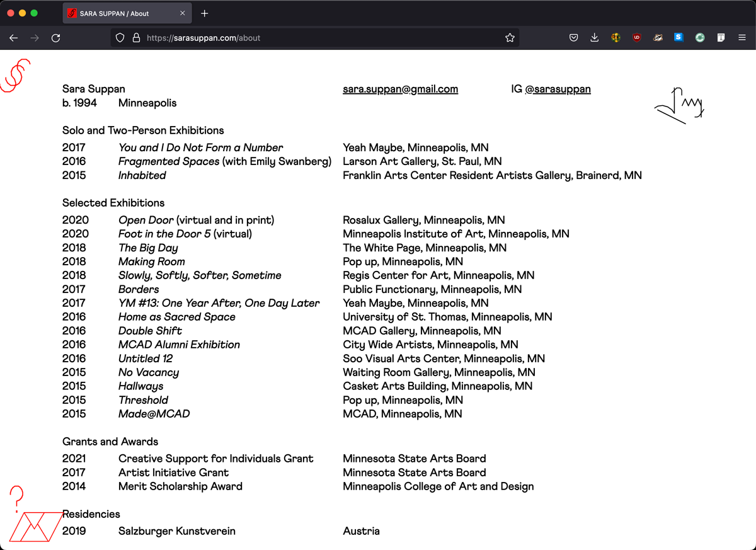Save page to Pocket
The height and width of the screenshot is (550, 756).
click(x=573, y=38)
